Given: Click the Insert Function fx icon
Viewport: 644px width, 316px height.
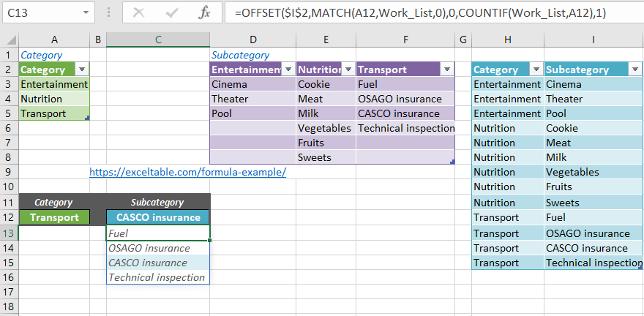Looking at the screenshot, I should coord(206,12).
